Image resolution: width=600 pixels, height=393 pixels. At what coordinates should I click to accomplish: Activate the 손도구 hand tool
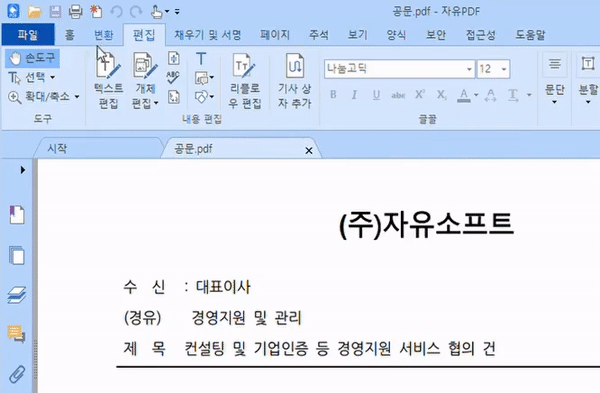pyautogui.click(x=33, y=58)
